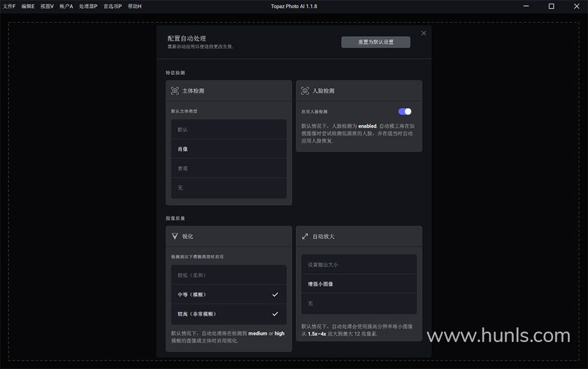Open the 首选项P menu
Screen dimensions: 588x369
pyautogui.click(x=113, y=6)
